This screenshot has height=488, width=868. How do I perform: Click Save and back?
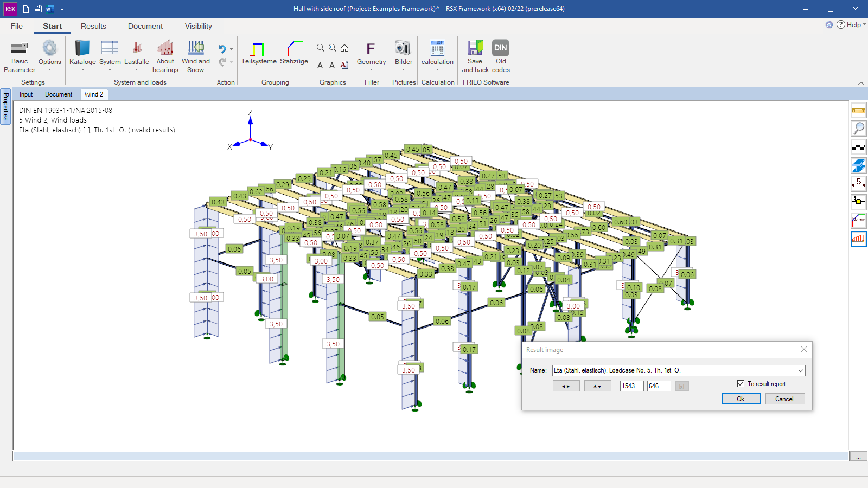475,56
